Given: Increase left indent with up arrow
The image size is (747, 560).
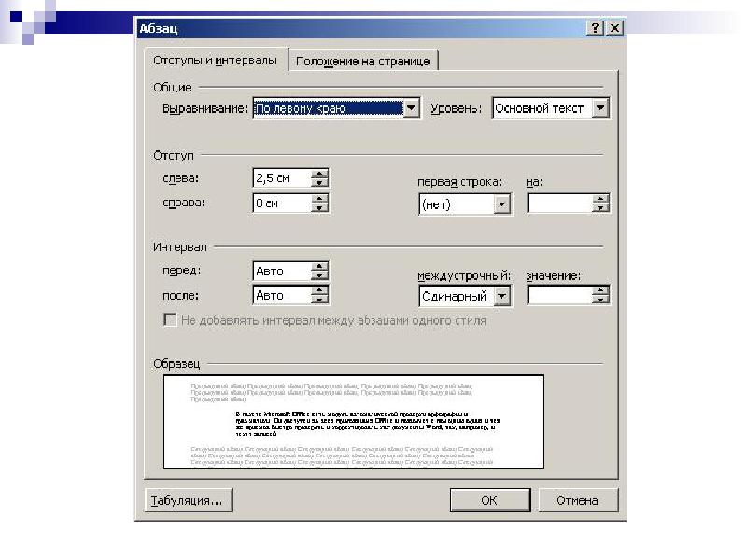Looking at the screenshot, I should click(319, 174).
